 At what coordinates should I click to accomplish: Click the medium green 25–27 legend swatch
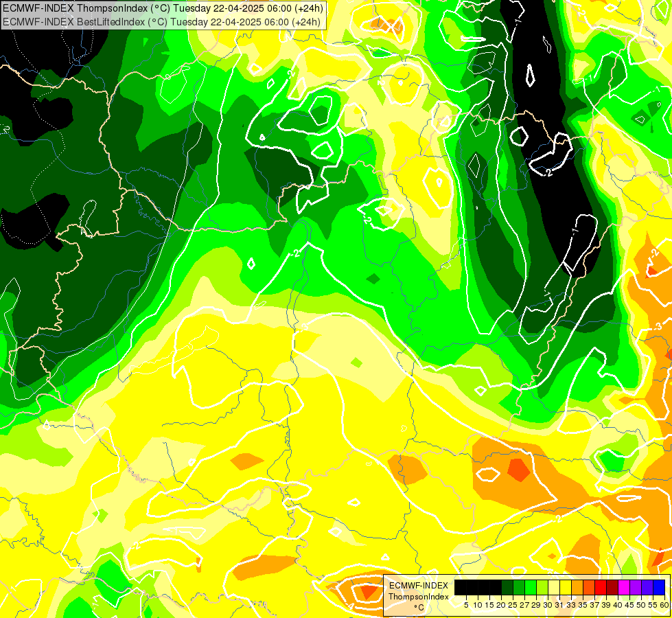point(519,587)
